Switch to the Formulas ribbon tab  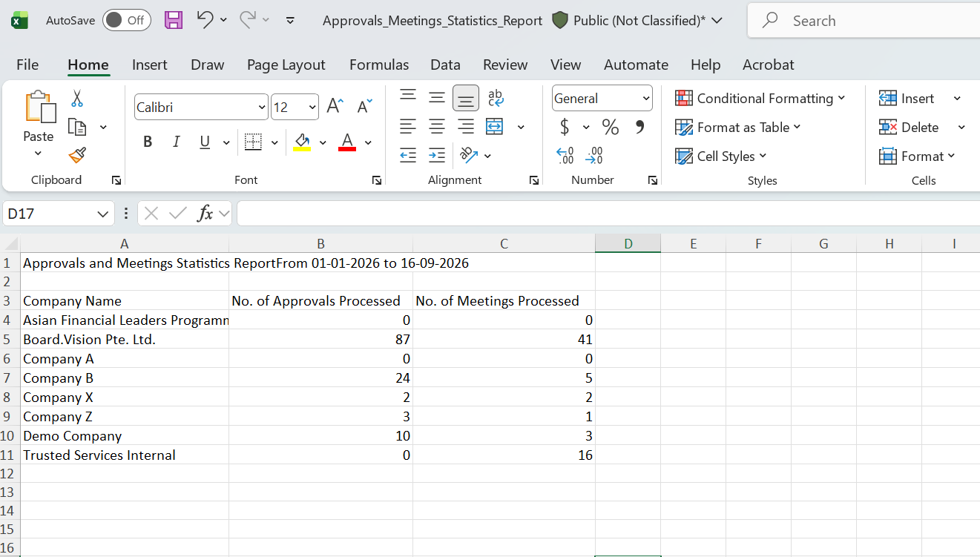pyautogui.click(x=379, y=65)
